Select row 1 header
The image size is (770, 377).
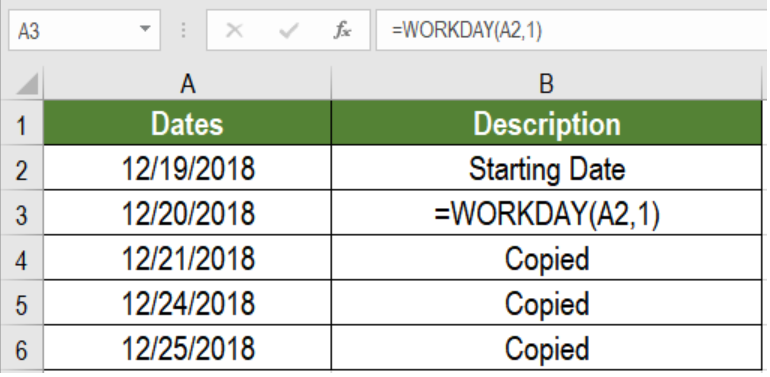(x=22, y=123)
